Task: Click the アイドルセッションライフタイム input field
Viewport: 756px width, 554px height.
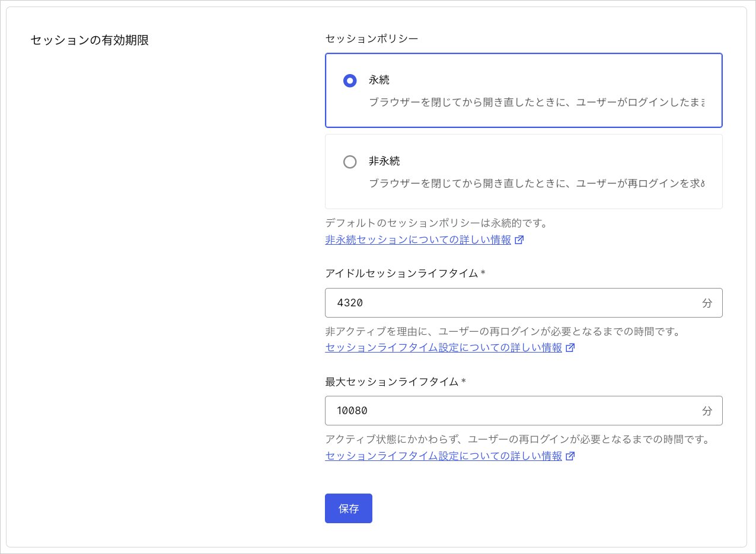Action: (x=523, y=303)
